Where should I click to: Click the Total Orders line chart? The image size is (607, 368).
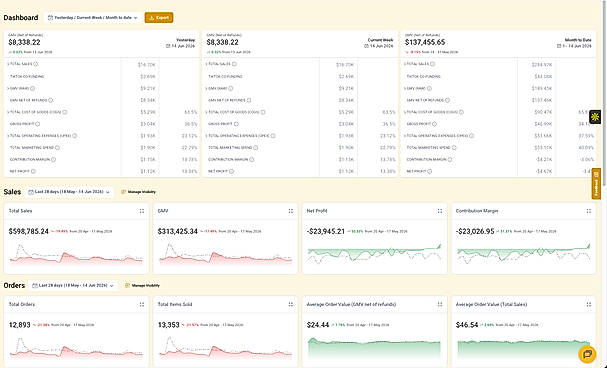[x=76, y=348]
